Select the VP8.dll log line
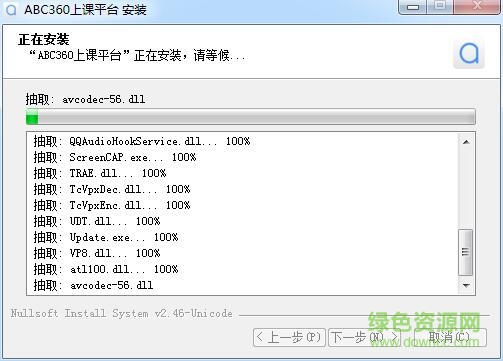Viewport: 503px width, 361px height. click(97, 253)
